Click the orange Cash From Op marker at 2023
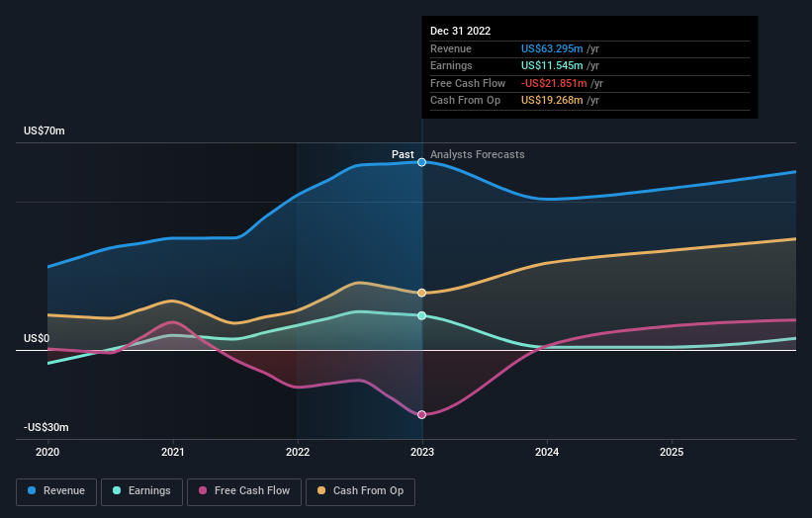Image resolution: width=812 pixels, height=518 pixels. 422,293
